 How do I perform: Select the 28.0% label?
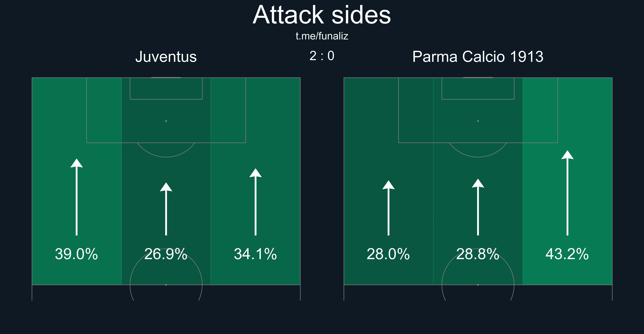388,254
